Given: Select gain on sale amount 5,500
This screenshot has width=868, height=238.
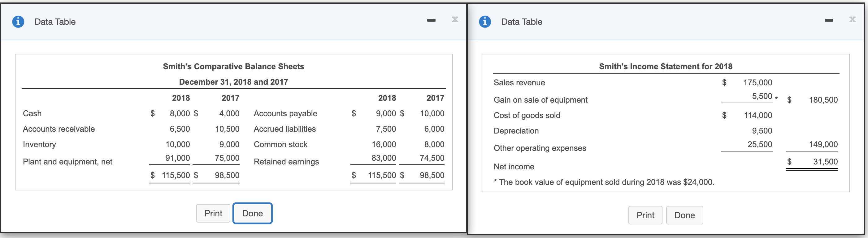Looking at the screenshot, I should coord(762,96).
